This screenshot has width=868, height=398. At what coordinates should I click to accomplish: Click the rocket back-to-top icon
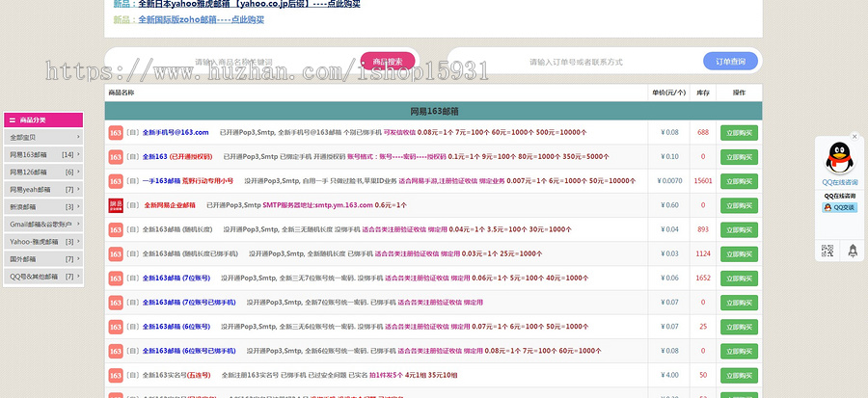(x=852, y=251)
